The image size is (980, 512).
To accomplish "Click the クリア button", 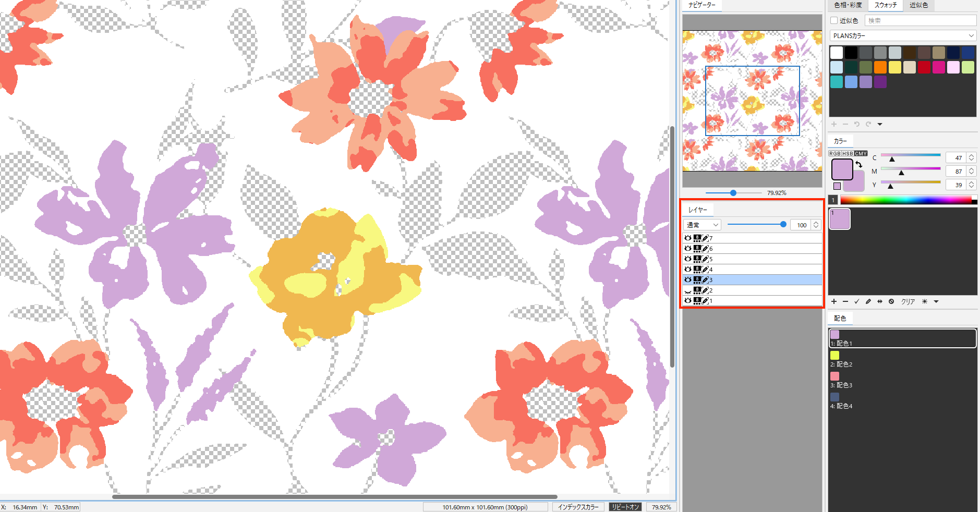I will pyautogui.click(x=908, y=301).
